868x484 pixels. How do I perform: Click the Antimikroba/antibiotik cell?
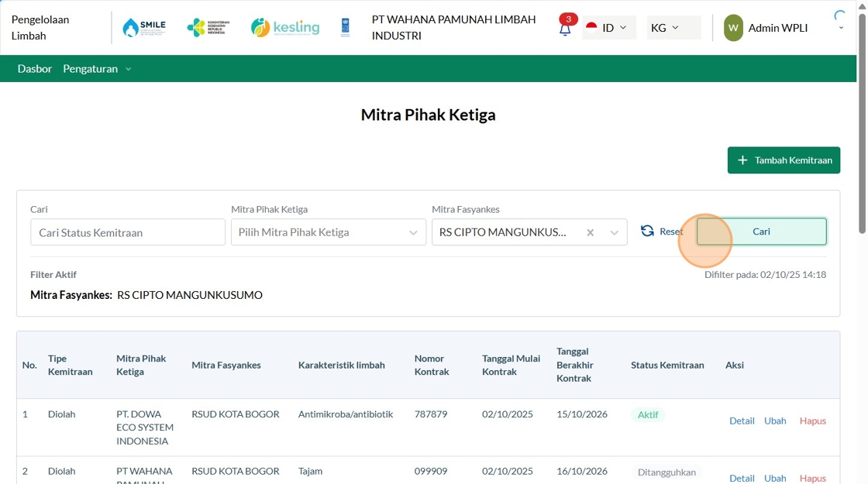[346, 414]
